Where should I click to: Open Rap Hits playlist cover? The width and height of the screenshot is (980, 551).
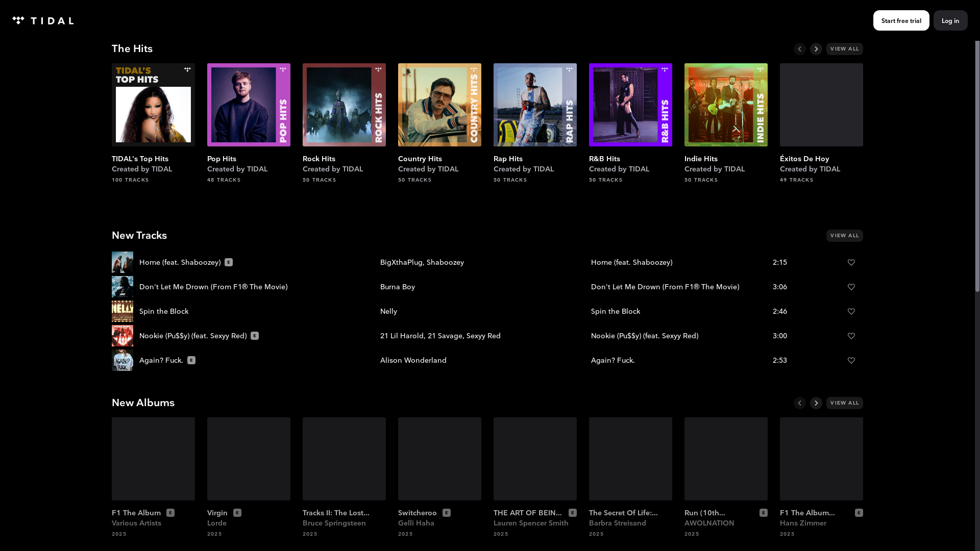pos(535,105)
